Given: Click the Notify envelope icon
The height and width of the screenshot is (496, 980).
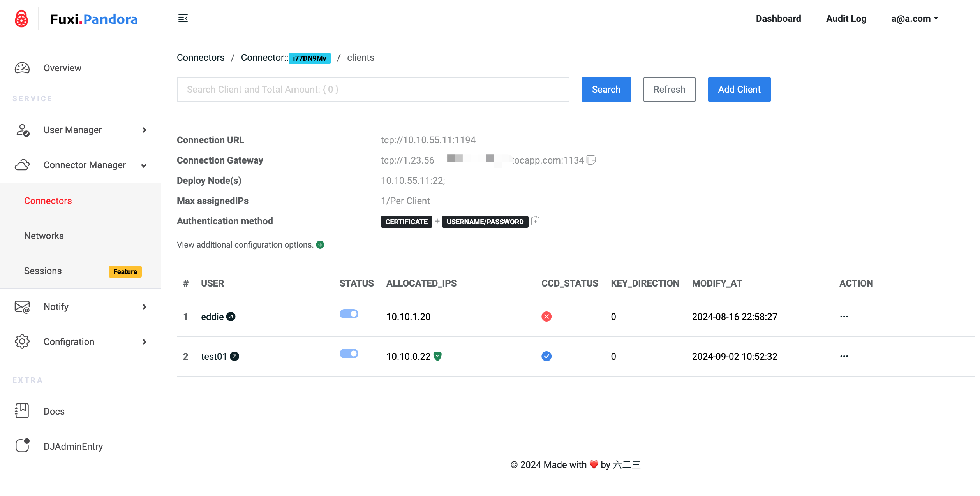Looking at the screenshot, I should (22, 307).
